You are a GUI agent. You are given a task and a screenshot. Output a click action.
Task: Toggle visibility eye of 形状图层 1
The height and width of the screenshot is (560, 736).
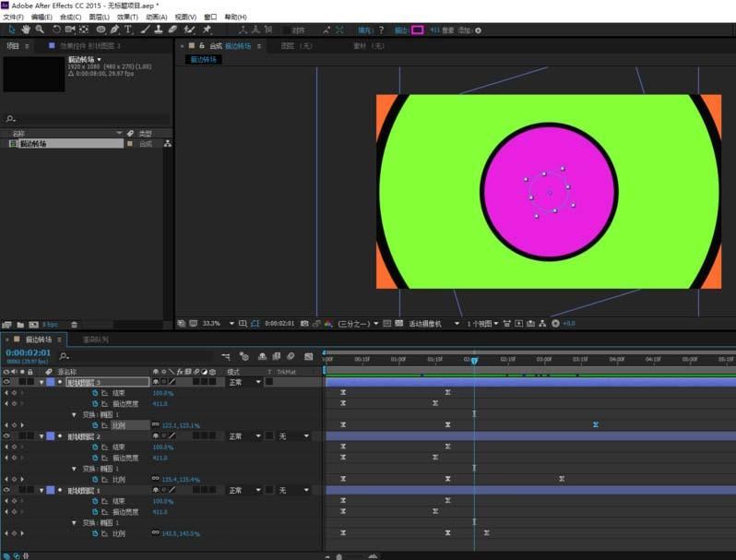point(7,490)
